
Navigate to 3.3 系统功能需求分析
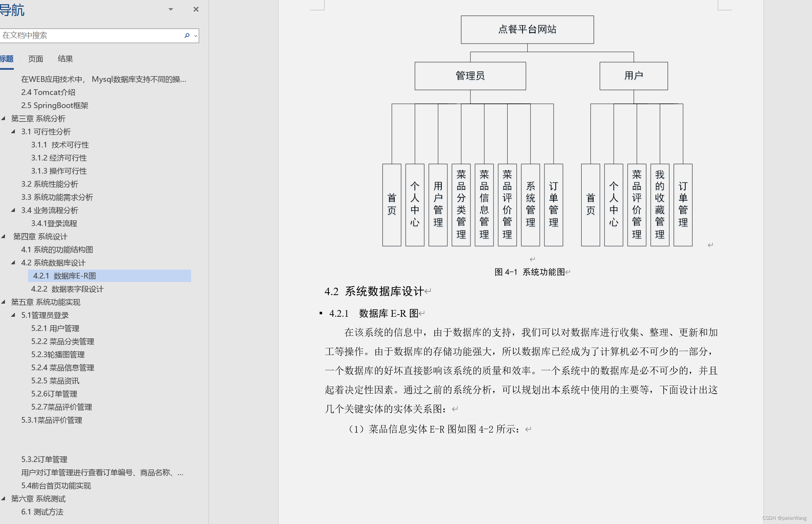click(57, 197)
